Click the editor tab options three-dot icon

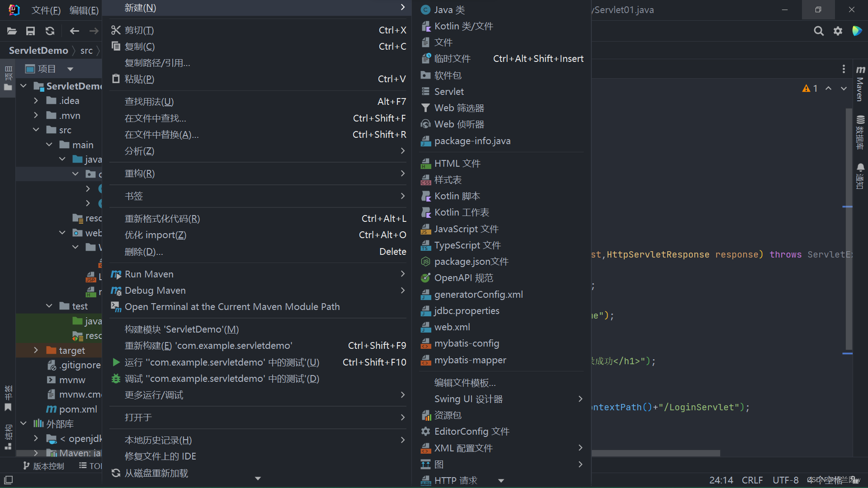point(844,69)
